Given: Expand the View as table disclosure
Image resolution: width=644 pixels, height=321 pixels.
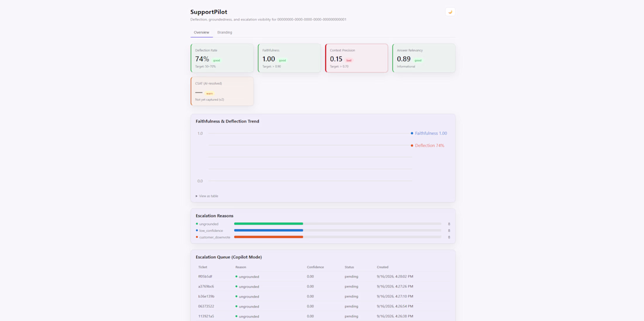Looking at the screenshot, I should [207, 196].
